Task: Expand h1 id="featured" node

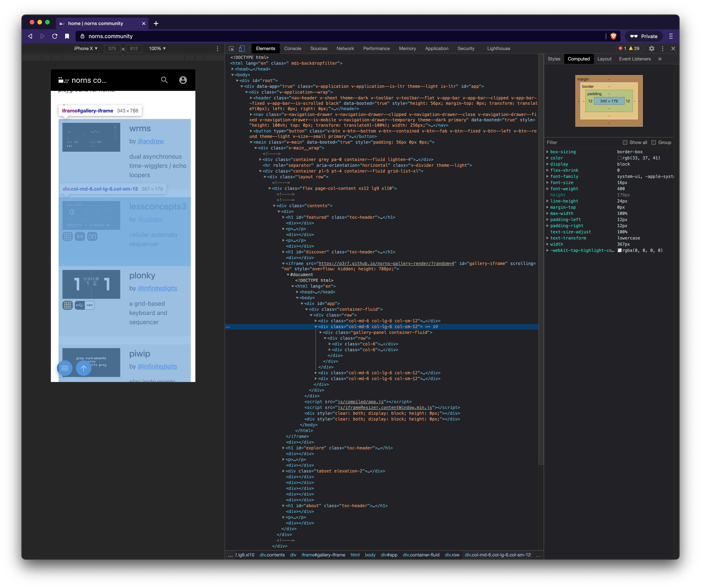Action: coord(283,217)
